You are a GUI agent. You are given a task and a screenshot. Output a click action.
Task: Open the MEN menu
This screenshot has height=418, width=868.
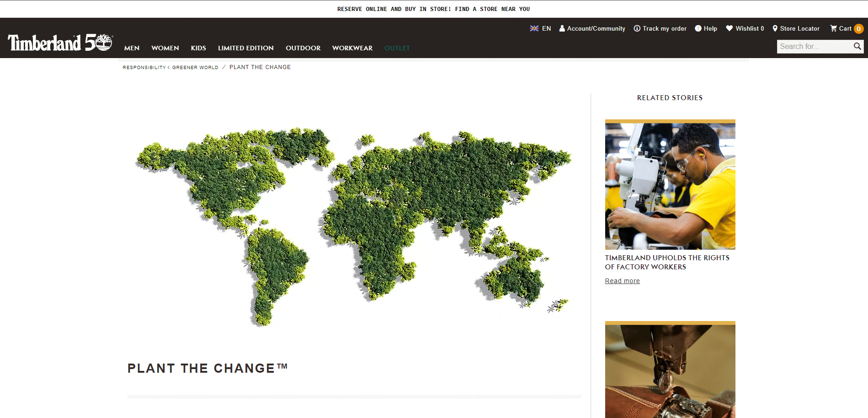[x=132, y=48]
